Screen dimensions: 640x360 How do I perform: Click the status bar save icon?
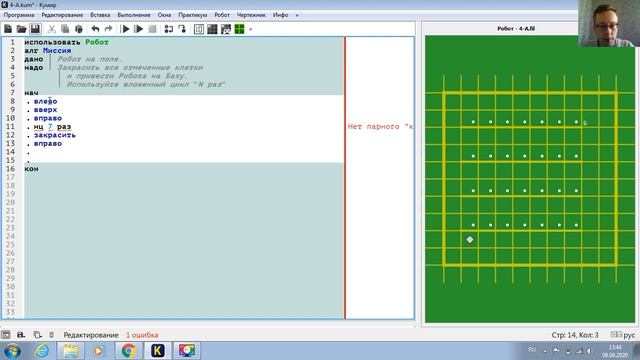(x=21, y=335)
